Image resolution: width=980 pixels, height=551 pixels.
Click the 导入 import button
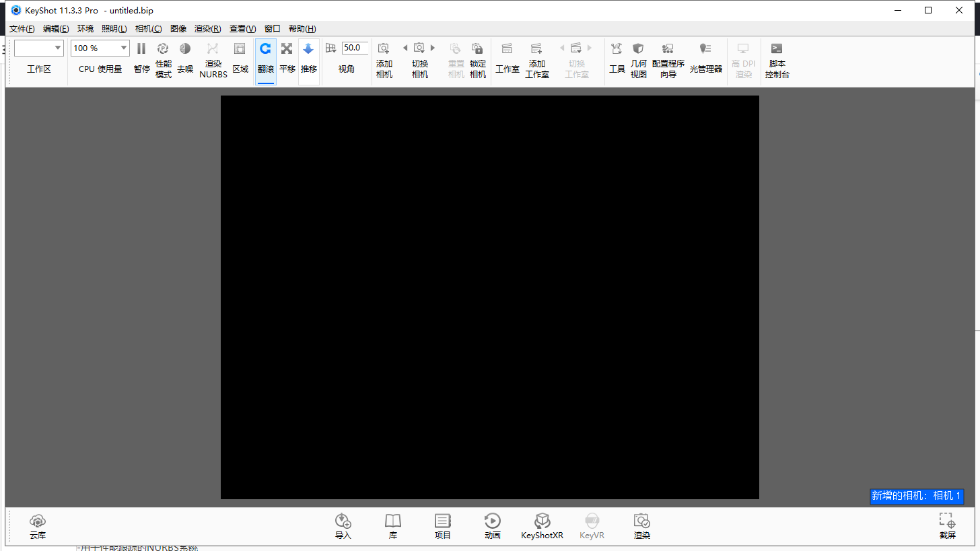pos(343,527)
